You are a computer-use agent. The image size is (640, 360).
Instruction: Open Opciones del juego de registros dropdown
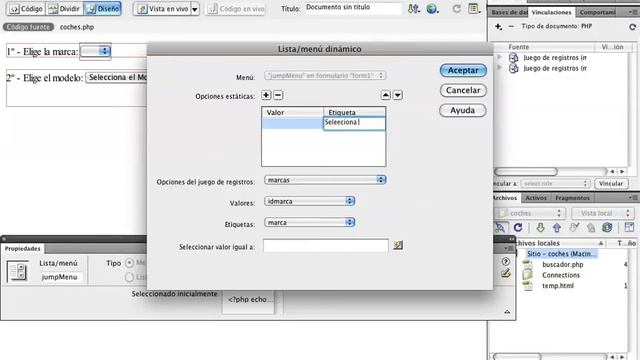point(325,180)
